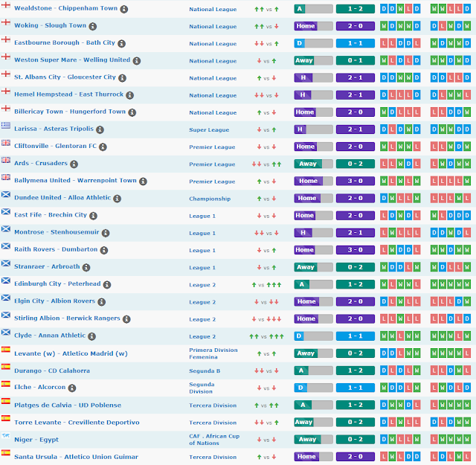Click info icon next to Wealdstone - Chippenham Town
Image resolution: width=476 pixels, height=465 pixels.
click(124, 9)
